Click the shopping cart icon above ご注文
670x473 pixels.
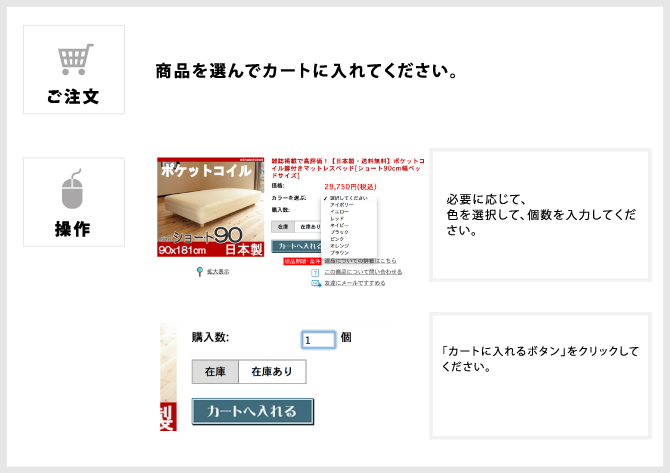(75, 59)
